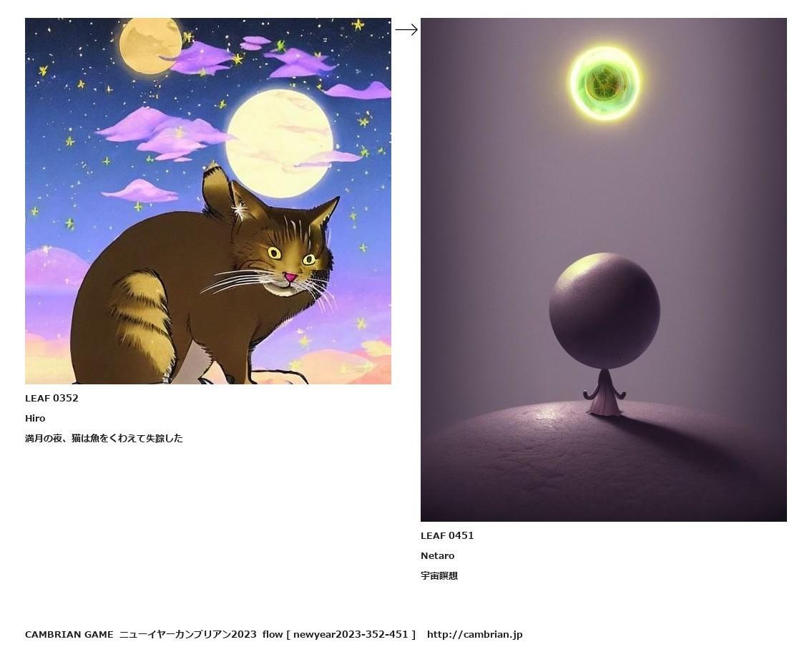Click the arrow between the two images

point(406,30)
